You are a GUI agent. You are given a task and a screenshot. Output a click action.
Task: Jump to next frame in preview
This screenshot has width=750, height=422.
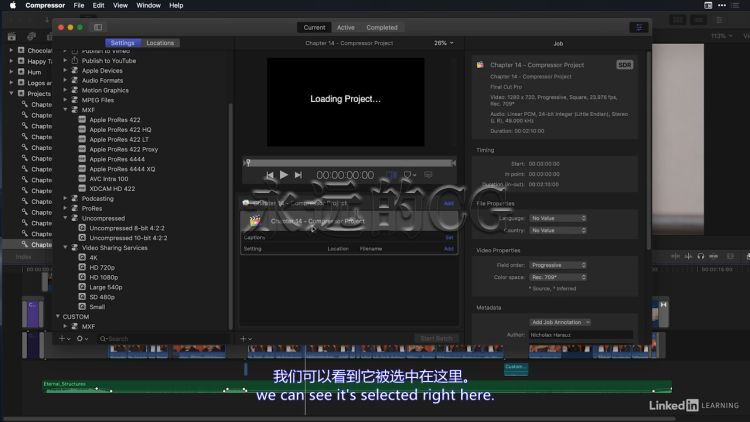pos(298,175)
